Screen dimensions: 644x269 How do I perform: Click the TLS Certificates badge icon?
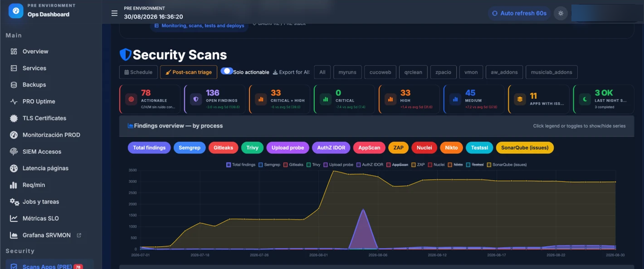pos(14,118)
